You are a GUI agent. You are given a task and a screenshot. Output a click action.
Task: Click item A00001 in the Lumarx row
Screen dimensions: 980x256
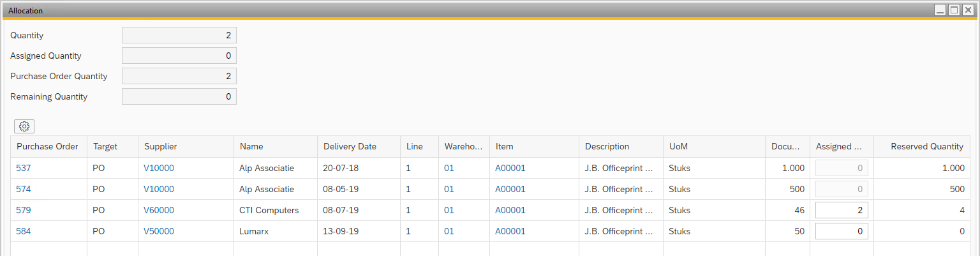click(510, 231)
